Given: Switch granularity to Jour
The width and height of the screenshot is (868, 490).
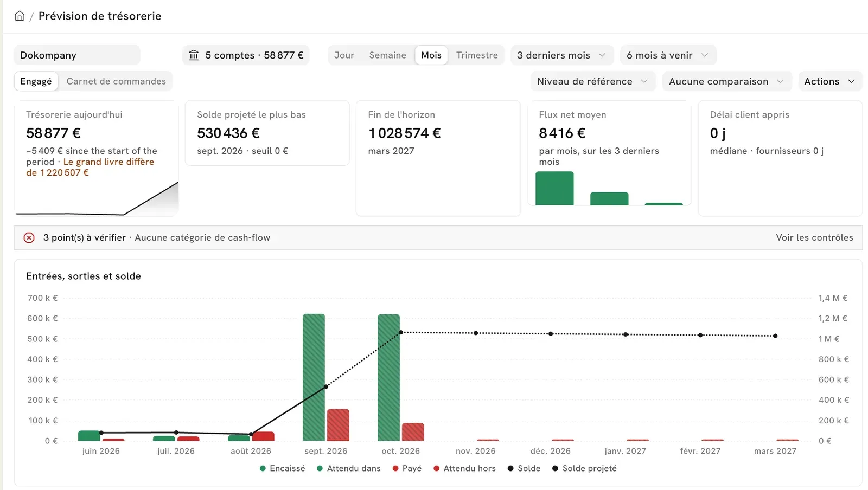Looking at the screenshot, I should point(344,55).
